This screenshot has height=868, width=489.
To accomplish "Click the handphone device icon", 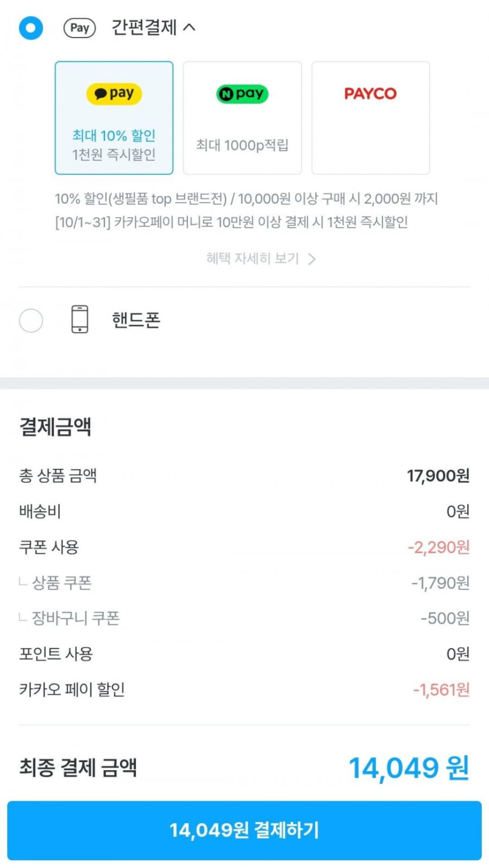I will 80,320.
